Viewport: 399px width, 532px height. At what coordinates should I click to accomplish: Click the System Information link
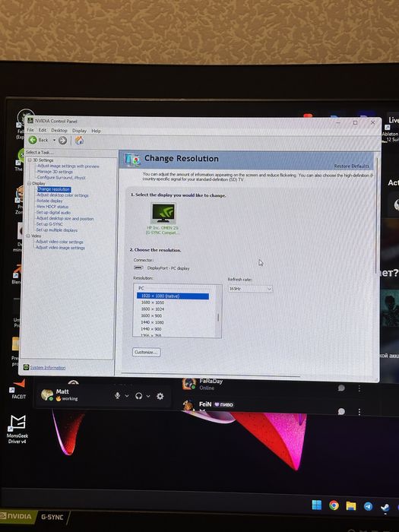pos(47,367)
